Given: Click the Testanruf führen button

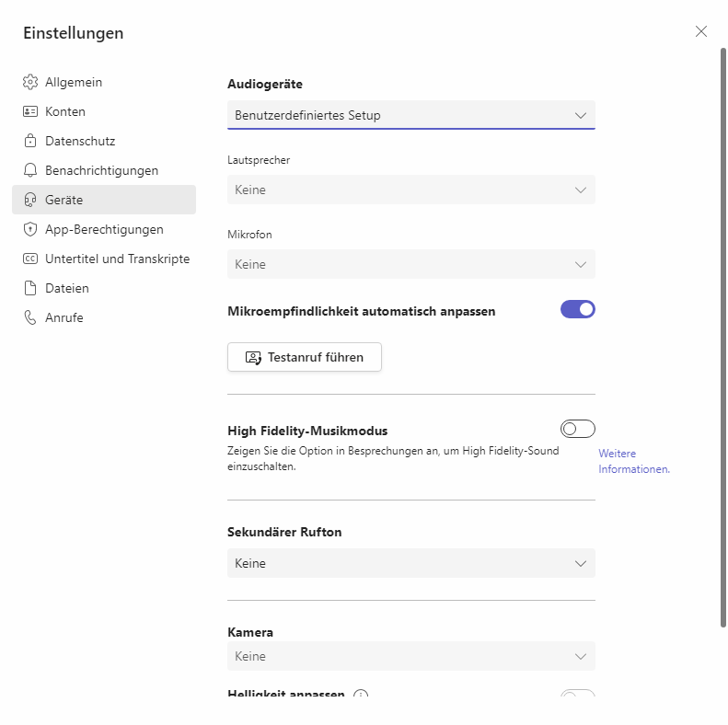Looking at the screenshot, I should click(x=305, y=357).
